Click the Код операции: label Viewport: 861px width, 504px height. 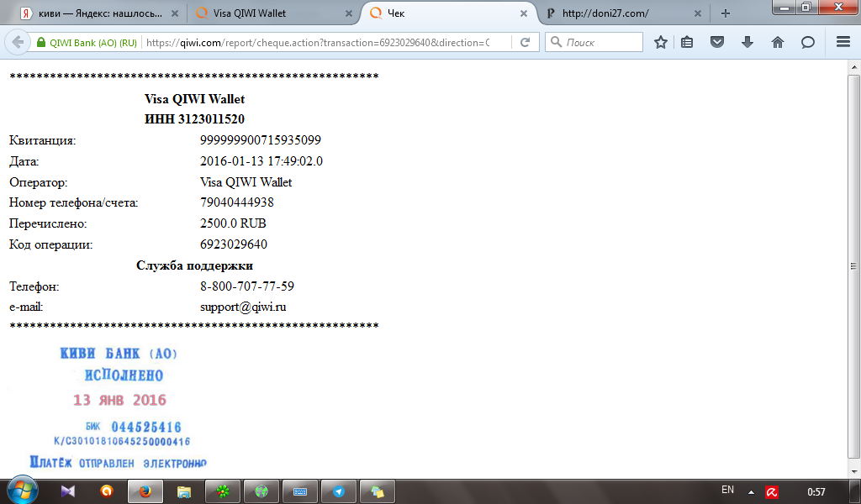50,244
